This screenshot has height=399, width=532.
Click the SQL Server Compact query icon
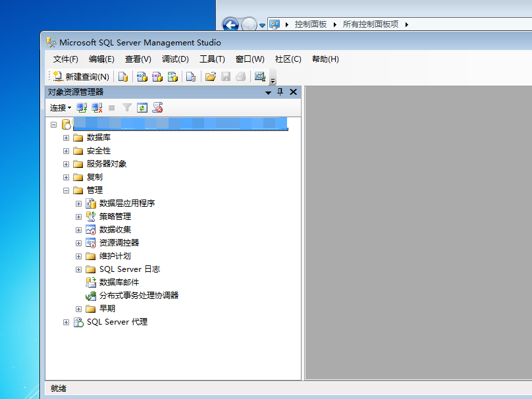click(191, 76)
